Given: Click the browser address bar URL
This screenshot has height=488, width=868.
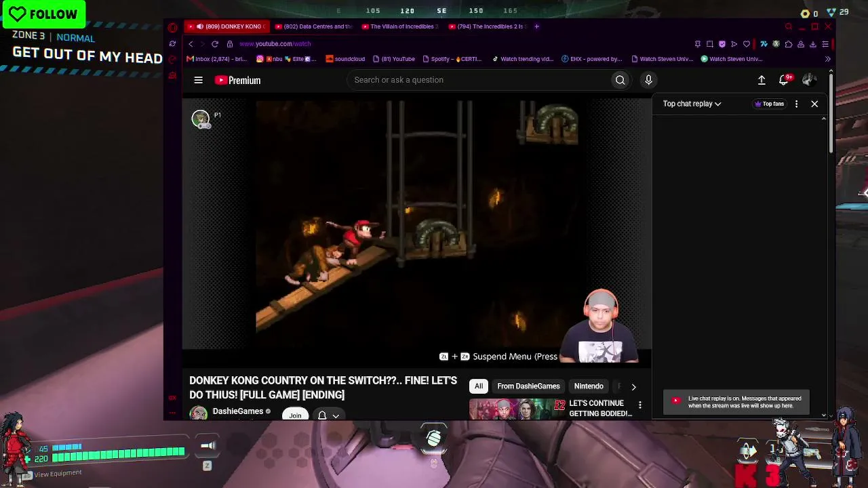Looking at the screenshot, I should click(275, 44).
